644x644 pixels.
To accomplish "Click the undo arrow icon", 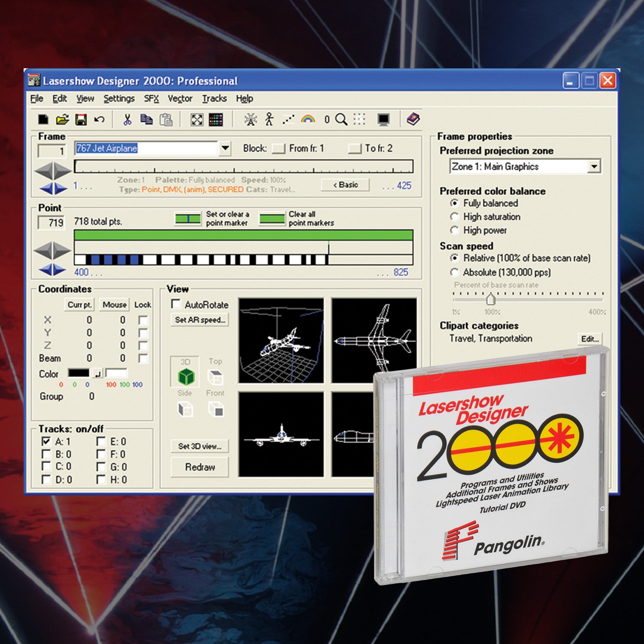I will (x=99, y=120).
